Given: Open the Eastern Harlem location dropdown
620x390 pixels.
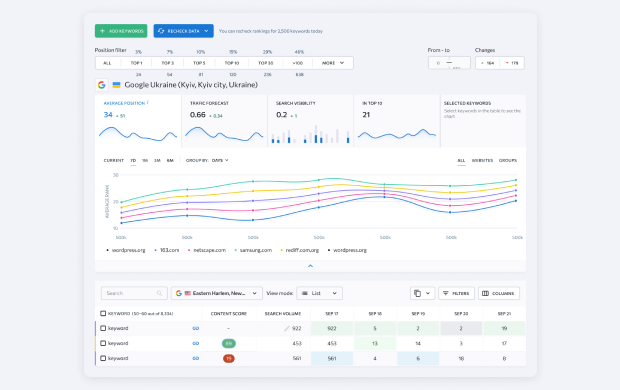Looking at the screenshot, I should pos(217,293).
